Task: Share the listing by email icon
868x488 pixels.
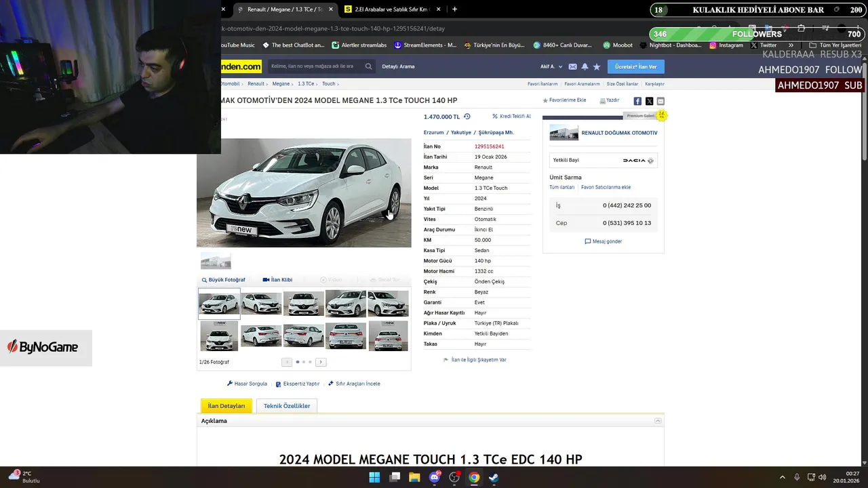Action: (x=660, y=101)
